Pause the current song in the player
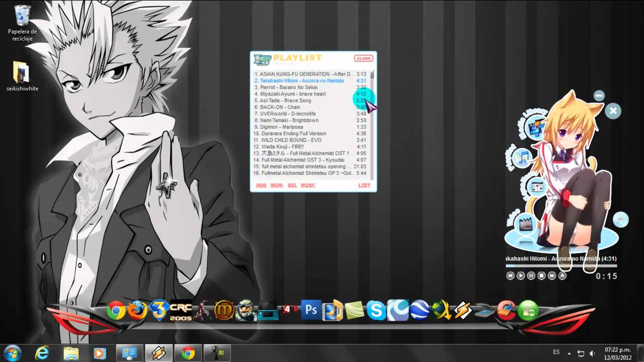The width and height of the screenshot is (644, 362). (531, 276)
